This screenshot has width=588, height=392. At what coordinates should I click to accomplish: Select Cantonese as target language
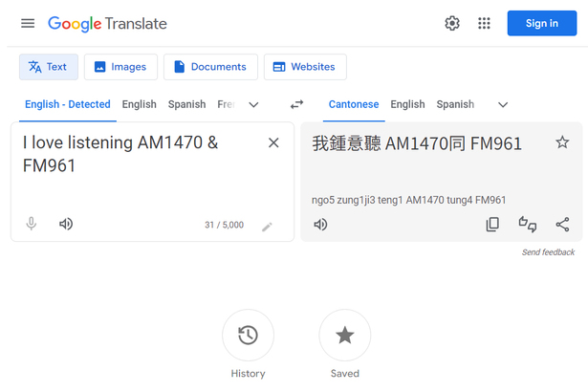point(354,104)
